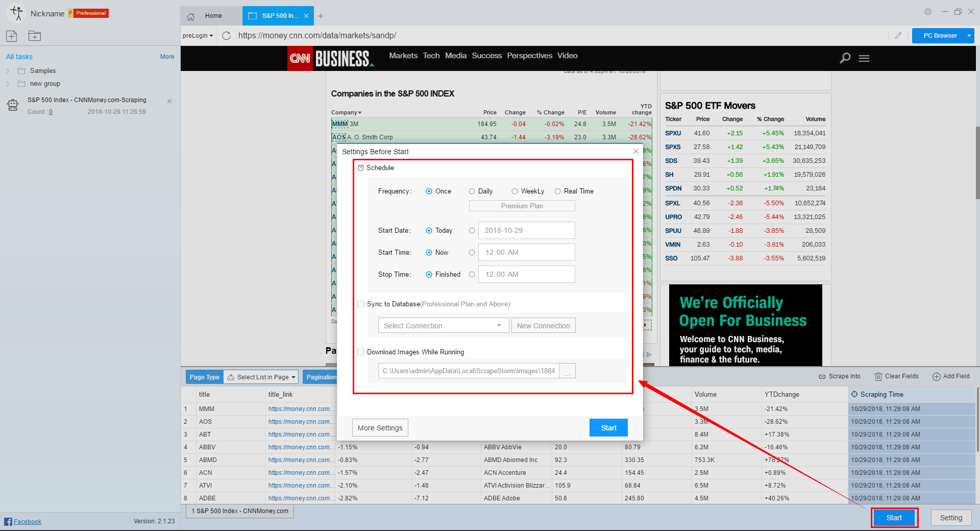Click the Page Type button

(x=205, y=377)
